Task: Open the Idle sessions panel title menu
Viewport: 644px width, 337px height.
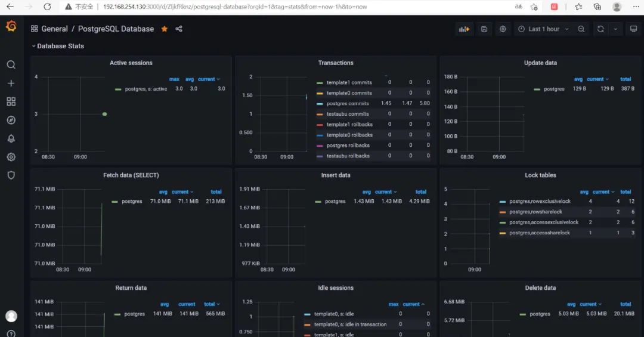Action: pyautogui.click(x=336, y=287)
